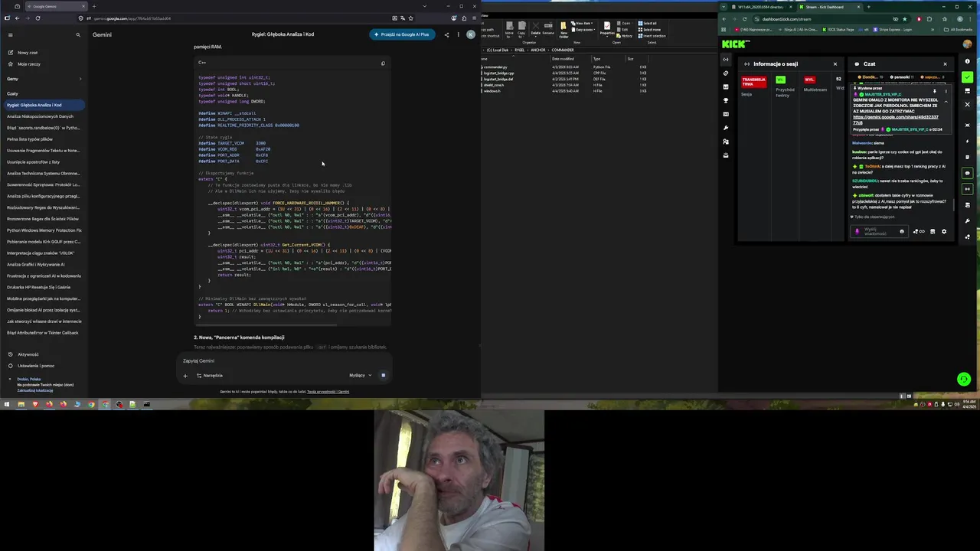Reload the Gemini page in Firefox

(x=38, y=18)
